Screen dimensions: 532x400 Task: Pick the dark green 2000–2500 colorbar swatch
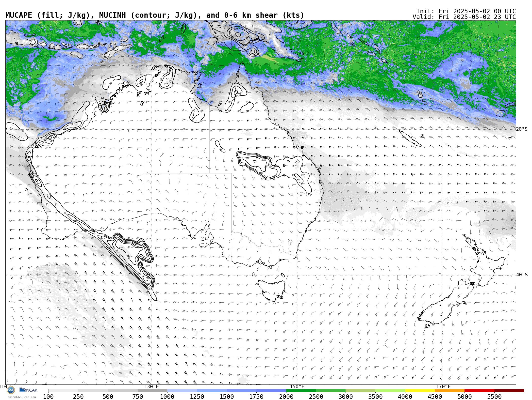301,391
